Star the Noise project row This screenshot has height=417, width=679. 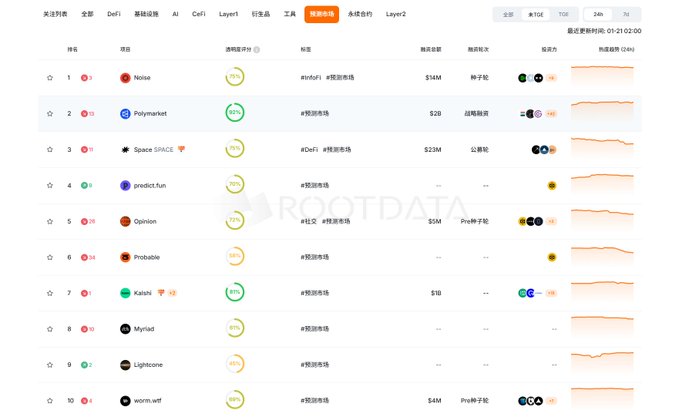point(50,78)
